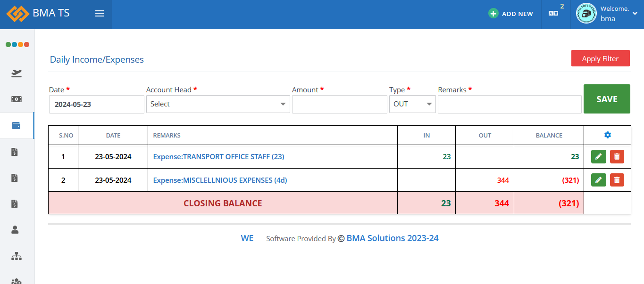Open Expense:MISCLELLNIOUS EXPENSES (4d) remark link

pyautogui.click(x=220, y=180)
